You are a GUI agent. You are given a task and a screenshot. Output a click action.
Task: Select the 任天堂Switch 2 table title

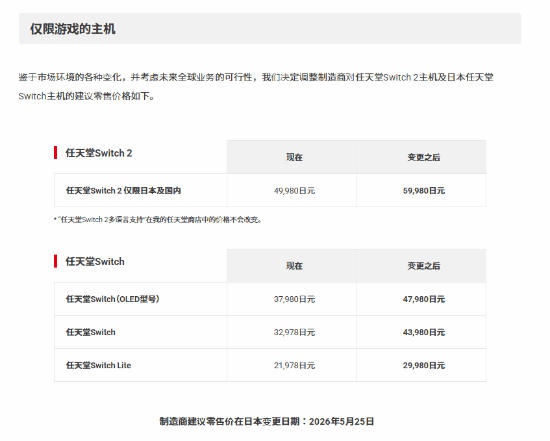99,153
